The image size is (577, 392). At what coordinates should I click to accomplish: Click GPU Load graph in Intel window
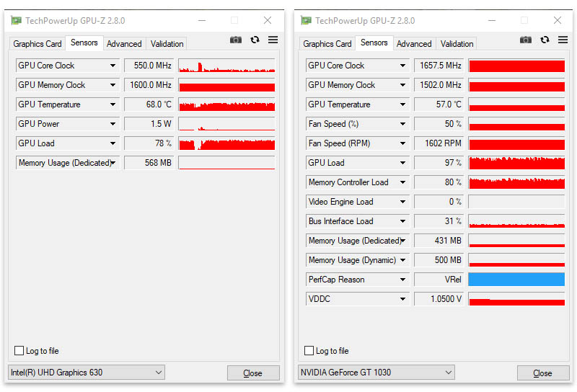pyautogui.click(x=226, y=143)
